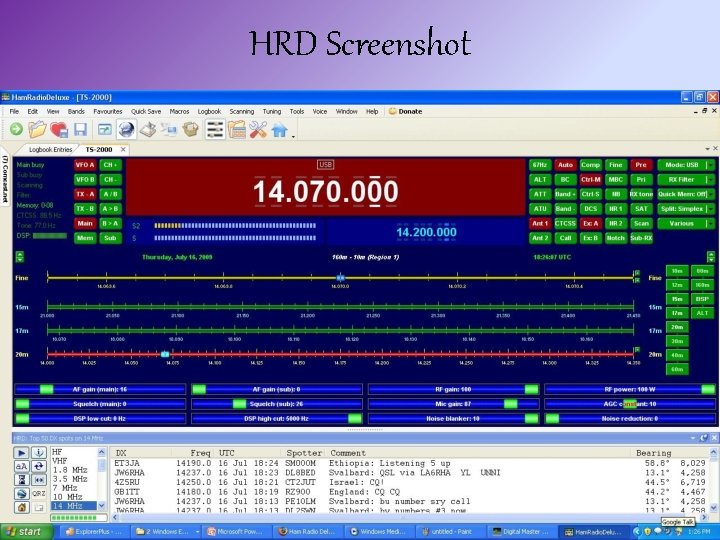Open the Mode: USB dropdown
This screenshot has height=540, width=720.
tap(686, 165)
